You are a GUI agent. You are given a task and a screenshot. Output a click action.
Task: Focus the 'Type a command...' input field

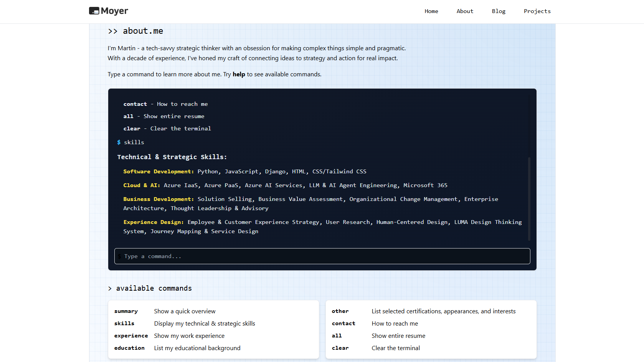coord(322,256)
